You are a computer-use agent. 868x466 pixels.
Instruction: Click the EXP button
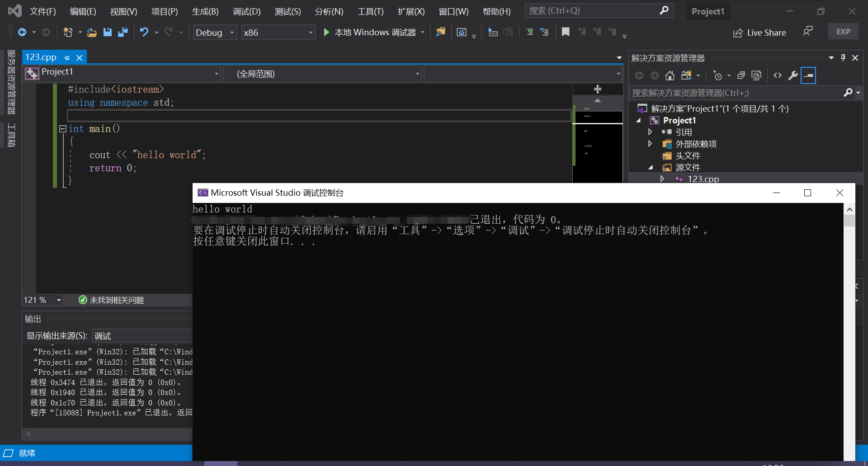tap(843, 31)
